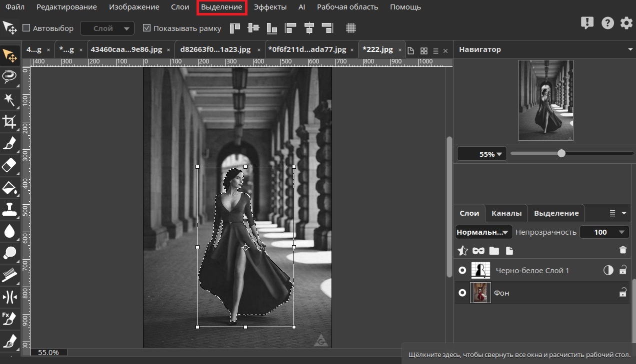
Task: Open the blend mode Нормальн dropdown
Action: click(483, 232)
